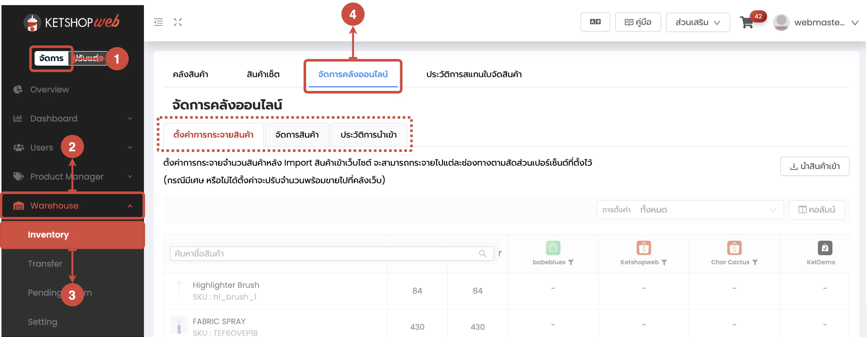This screenshot has width=868, height=337.
Task: Switch to the จัดการ mode toggle
Action: click(x=51, y=58)
